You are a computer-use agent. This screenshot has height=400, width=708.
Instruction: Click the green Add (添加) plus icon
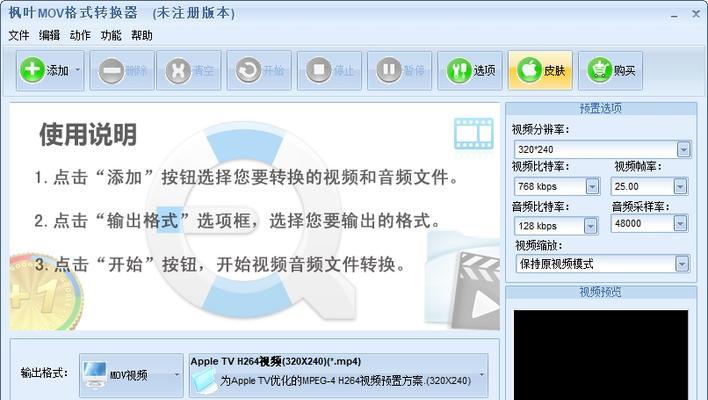click(32, 70)
